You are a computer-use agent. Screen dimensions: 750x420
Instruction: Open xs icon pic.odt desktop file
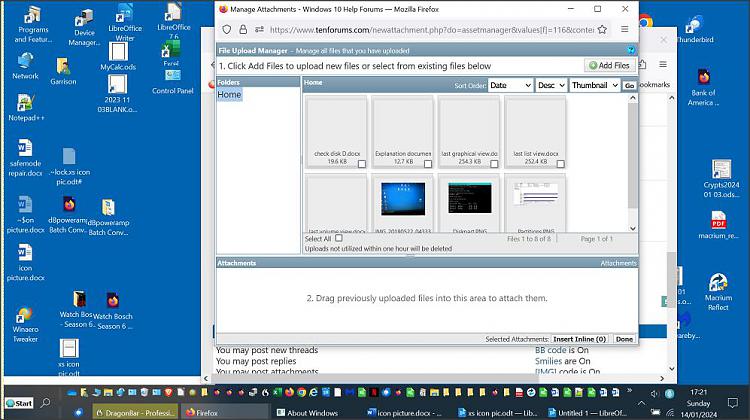point(69,357)
